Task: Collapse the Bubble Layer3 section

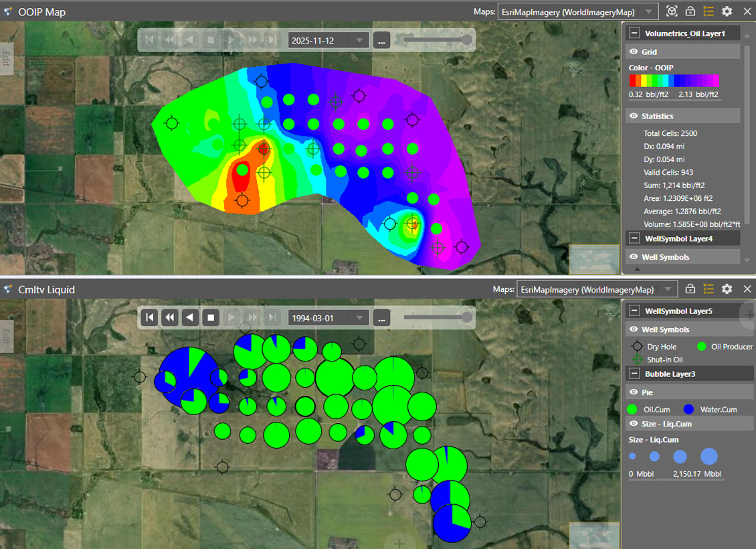Action: point(636,374)
